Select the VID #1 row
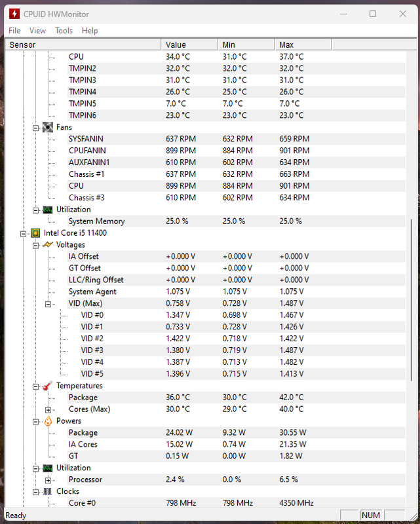Viewport: 420px width, 524px height. pos(243,326)
